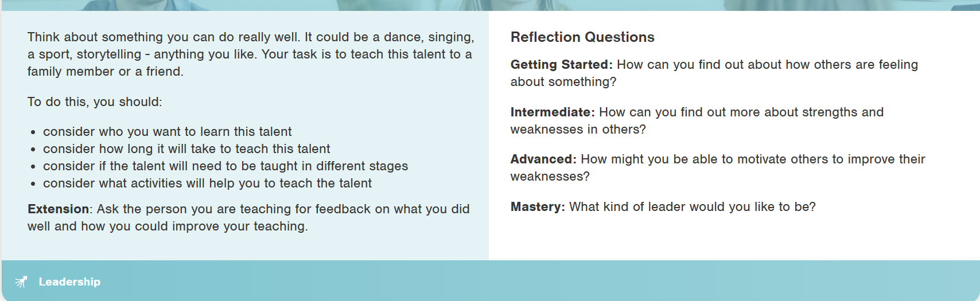The image size is (980, 301).
Task: Click question about what kind of leader
Action: click(x=693, y=207)
